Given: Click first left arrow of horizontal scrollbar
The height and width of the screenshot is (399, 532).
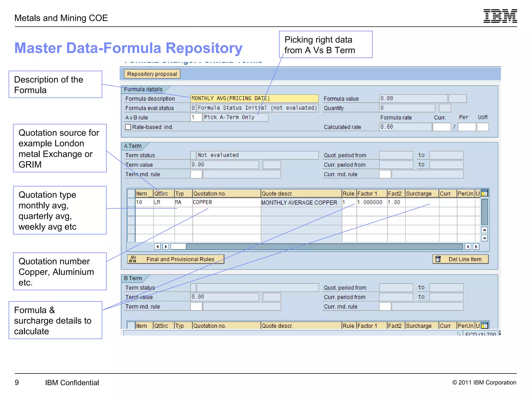Looking at the screenshot, I should pos(157,247).
